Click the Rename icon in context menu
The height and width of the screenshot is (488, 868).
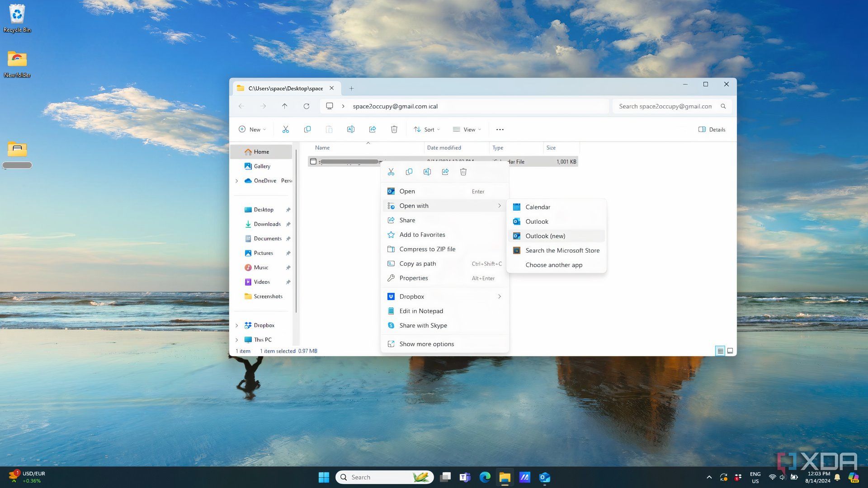click(427, 172)
